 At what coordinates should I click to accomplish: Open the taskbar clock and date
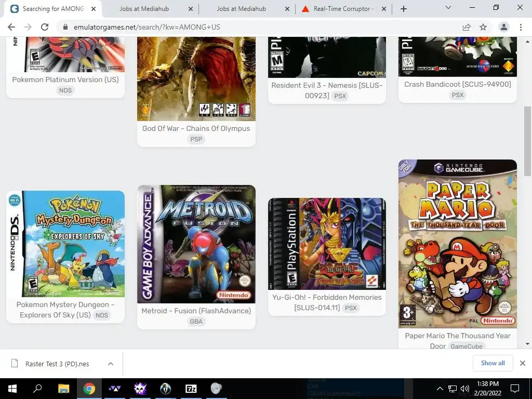[x=487, y=389]
